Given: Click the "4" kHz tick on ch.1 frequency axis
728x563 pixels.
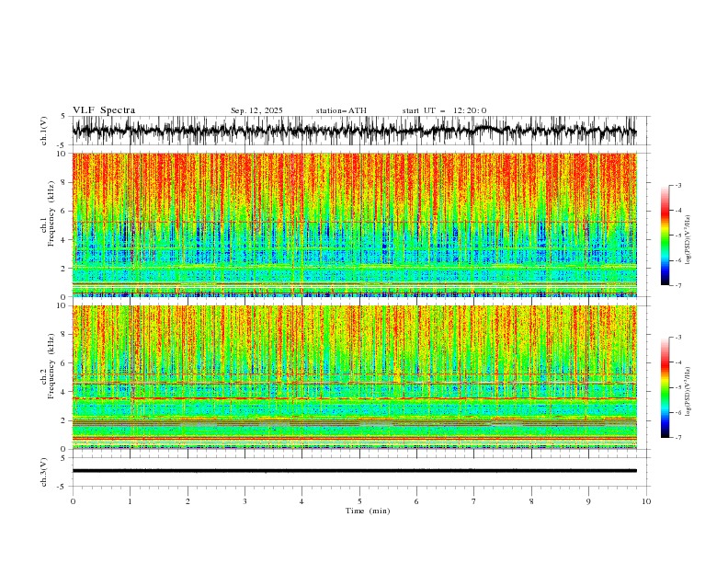Looking at the screenshot, I should pyautogui.click(x=64, y=240).
